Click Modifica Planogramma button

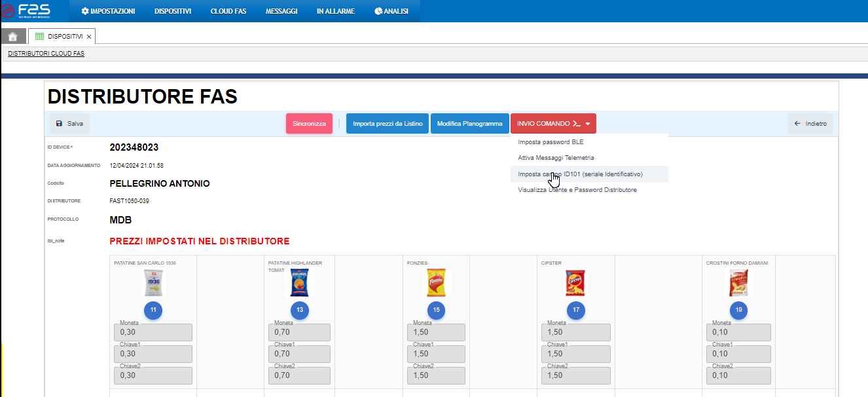pyautogui.click(x=469, y=123)
